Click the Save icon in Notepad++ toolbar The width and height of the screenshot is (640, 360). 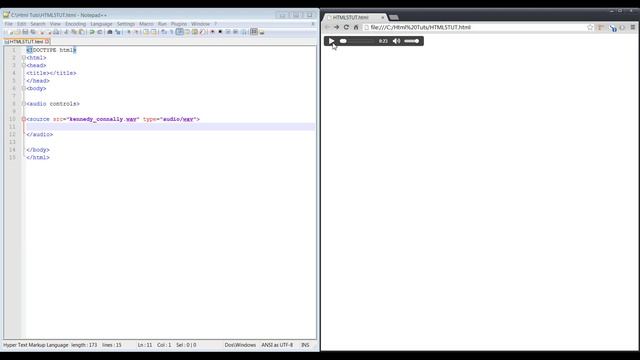tap(25, 32)
